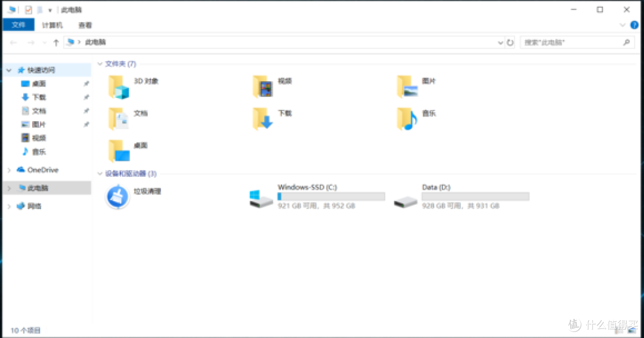Go up one level with the up arrow

pos(56,42)
